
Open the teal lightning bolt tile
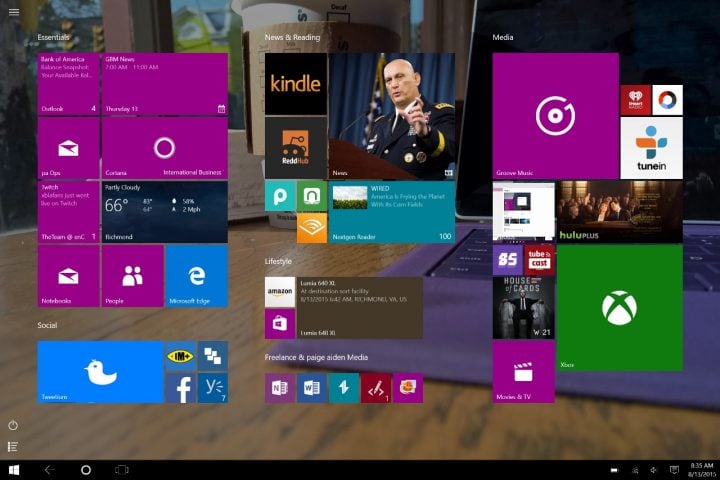pos(344,388)
